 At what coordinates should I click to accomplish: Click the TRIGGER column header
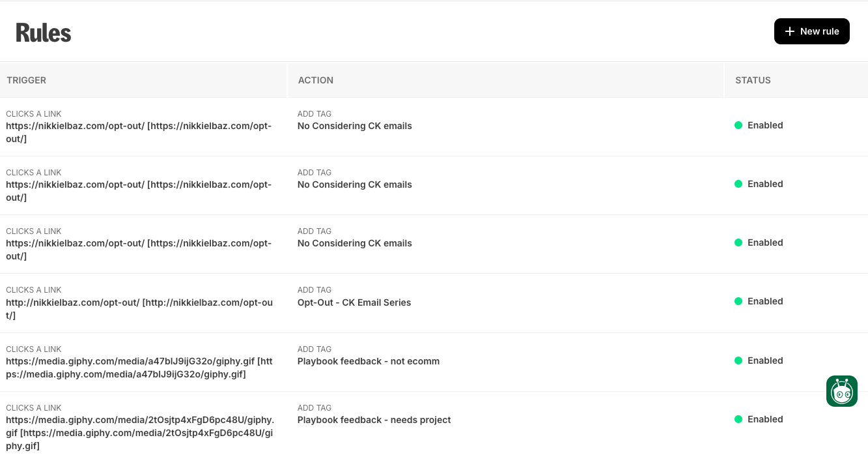(27, 80)
